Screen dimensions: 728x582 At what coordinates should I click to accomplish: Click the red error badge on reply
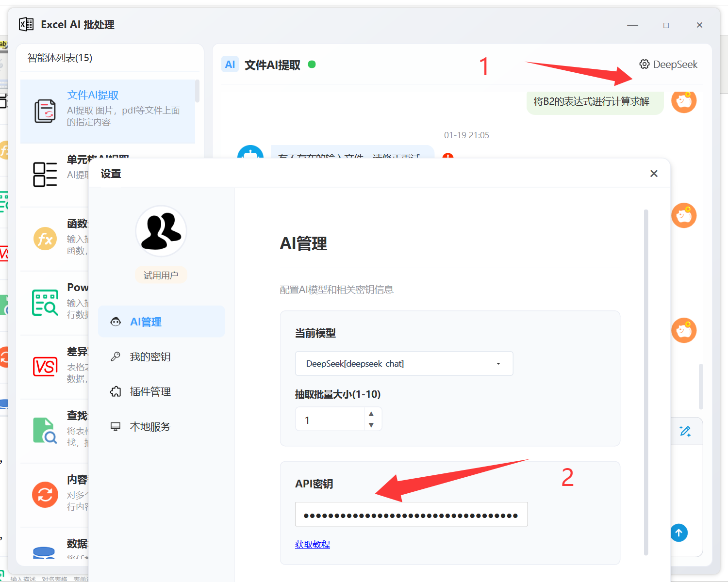[x=448, y=156]
